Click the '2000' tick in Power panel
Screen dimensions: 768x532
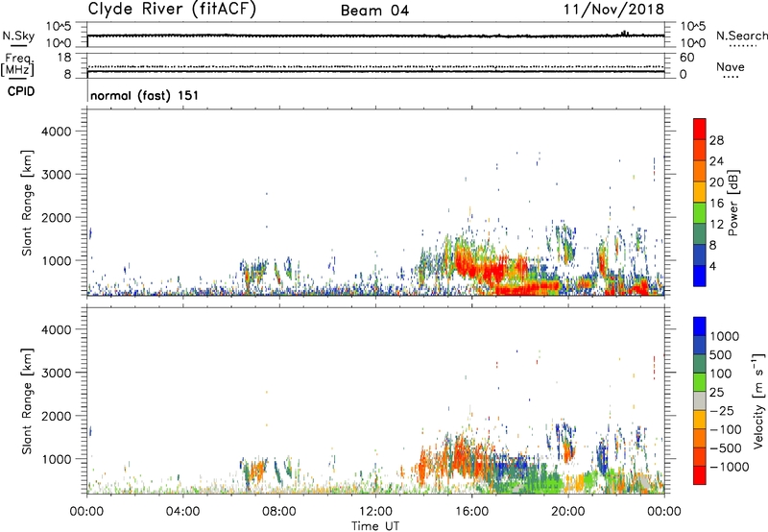(56, 217)
